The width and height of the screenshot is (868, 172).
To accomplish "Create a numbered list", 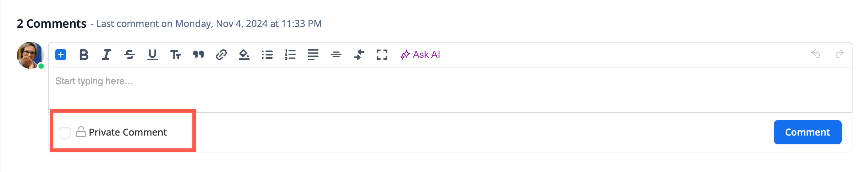I will click(290, 55).
